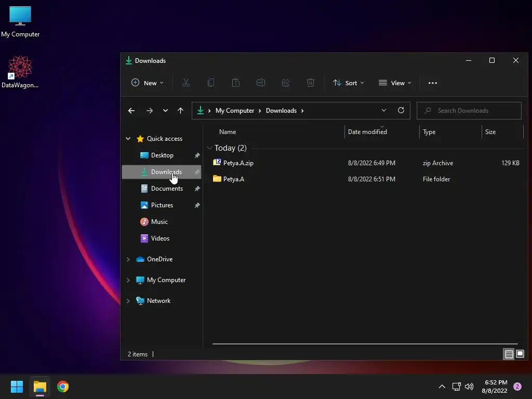Launch Google Chrome from taskbar
This screenshot has width=532, height=399.
[63, 387]
